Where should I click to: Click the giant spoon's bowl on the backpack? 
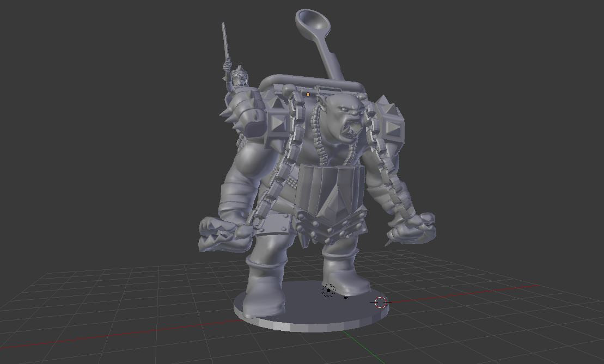point(313,22)
